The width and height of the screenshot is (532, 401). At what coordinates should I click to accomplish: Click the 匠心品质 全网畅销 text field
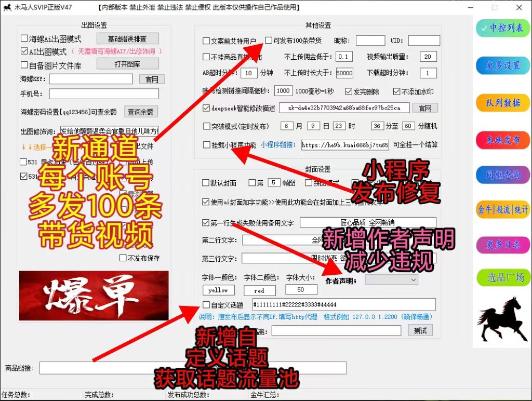368,222
